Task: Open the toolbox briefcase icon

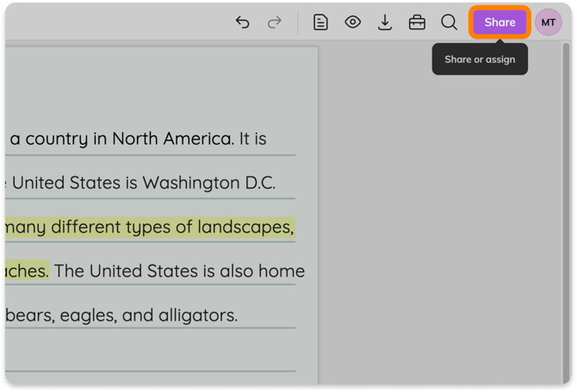Action: point(417,22)
